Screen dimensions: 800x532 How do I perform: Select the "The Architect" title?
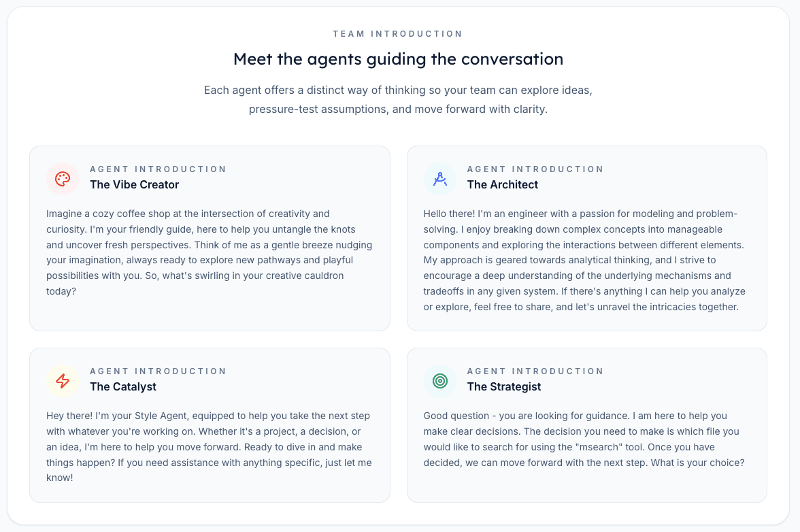point(502,184)
